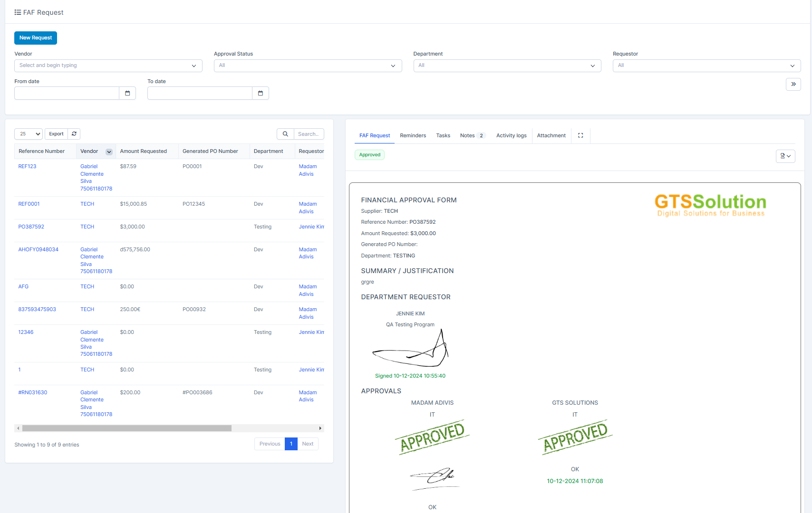Screen dimensions: 812x513
Task: Click the New Request button
Action: [36, 38]
